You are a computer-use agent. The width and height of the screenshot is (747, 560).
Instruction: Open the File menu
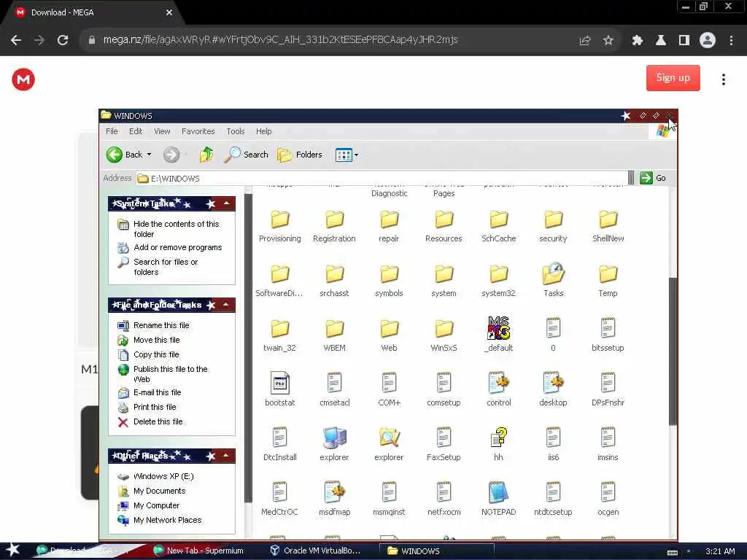tap(112, 131)
